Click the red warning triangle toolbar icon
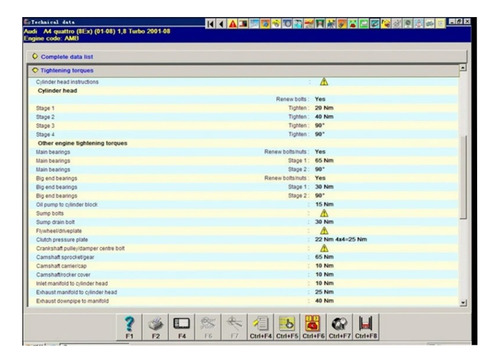 pyautogui.click(x=232, y=24)
